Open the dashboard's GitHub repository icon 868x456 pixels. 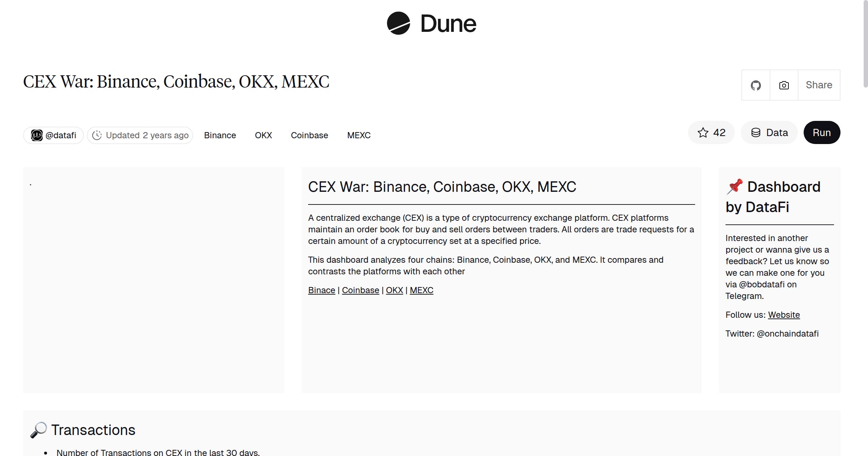click(x=756, y=85)
